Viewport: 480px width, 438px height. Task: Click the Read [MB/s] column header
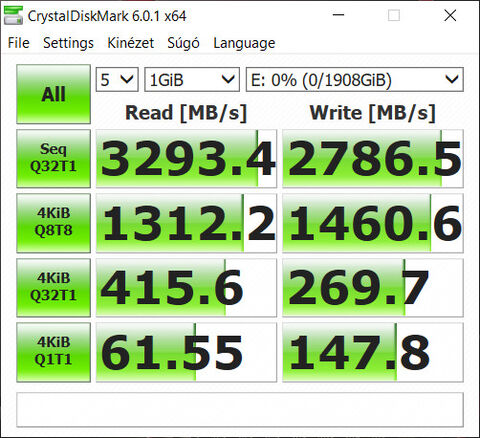pos(186,113)
